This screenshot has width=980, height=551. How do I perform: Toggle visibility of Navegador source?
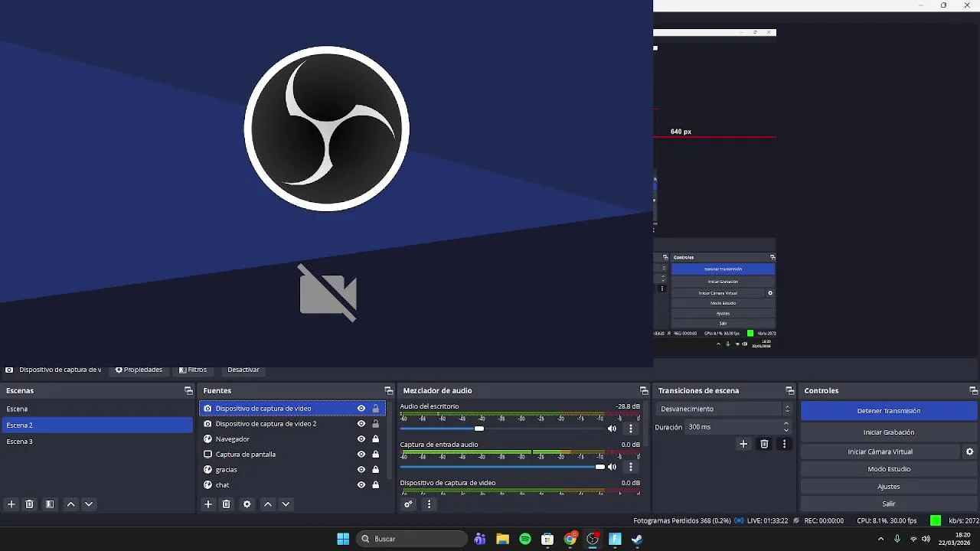tap(361, 439)
